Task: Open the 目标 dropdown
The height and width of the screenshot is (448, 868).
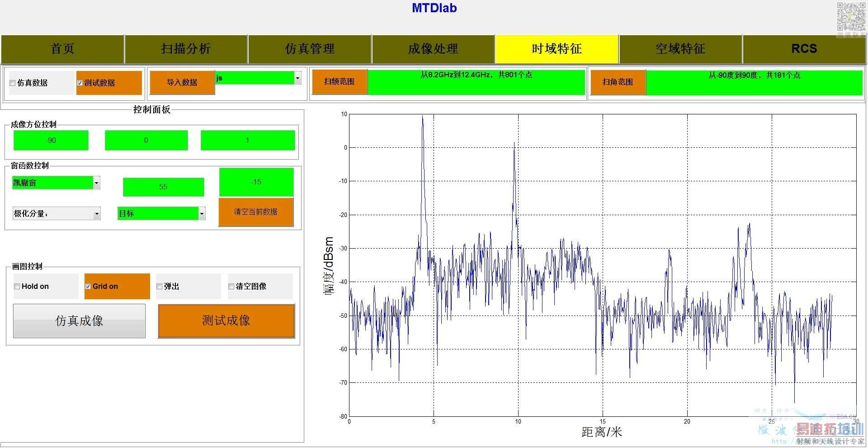Action: click(x=161, y=213)
